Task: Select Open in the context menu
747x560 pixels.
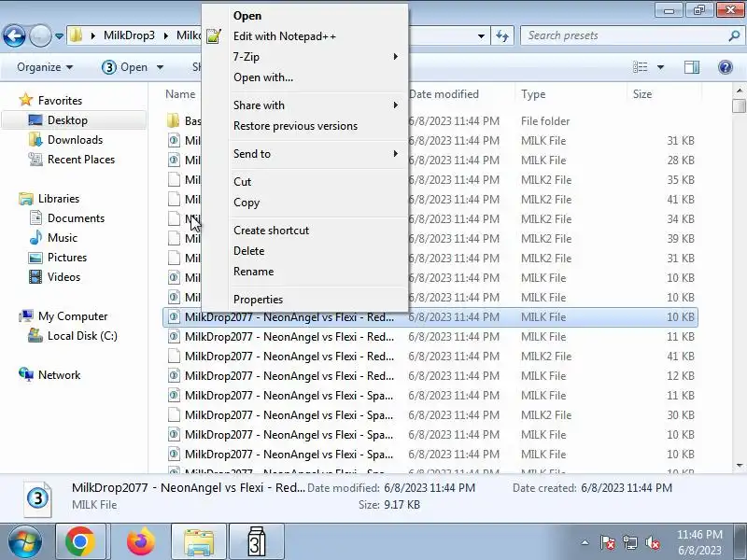Action: coord(305,16)
